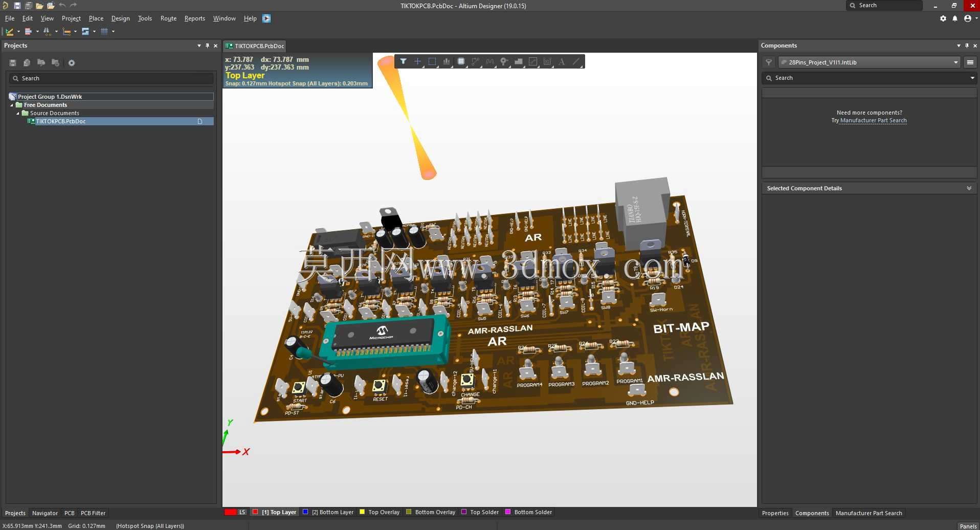Switch to the Properties panel tab
Viewport: 980px width, 530px height.
pos(775,513)
